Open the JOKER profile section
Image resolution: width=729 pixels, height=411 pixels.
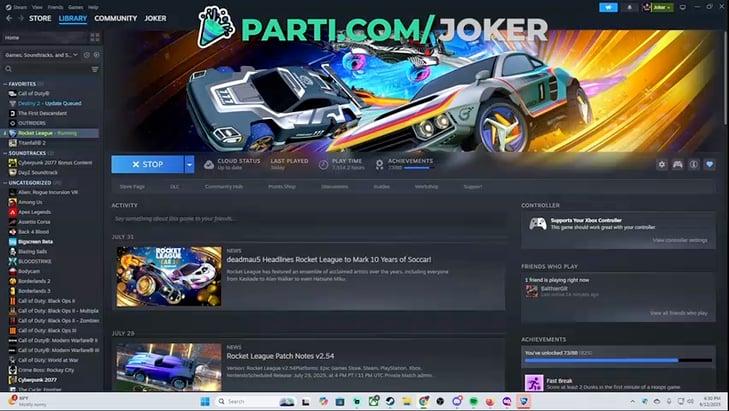155,19
